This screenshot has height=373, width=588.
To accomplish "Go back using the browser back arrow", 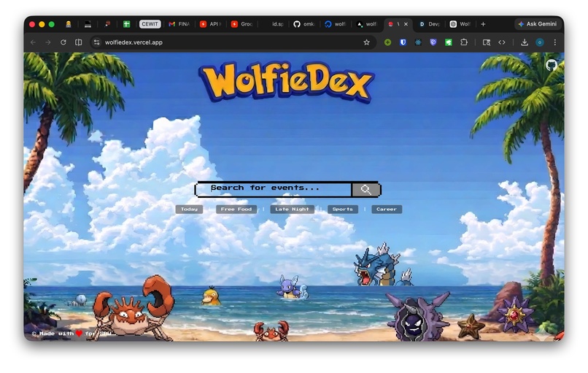I will coord(33,42).
